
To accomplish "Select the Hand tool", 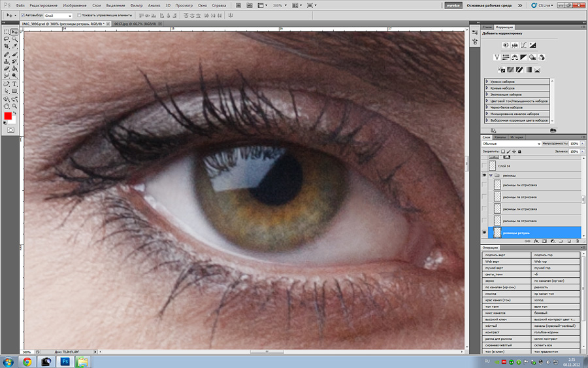I will point(7,107).
